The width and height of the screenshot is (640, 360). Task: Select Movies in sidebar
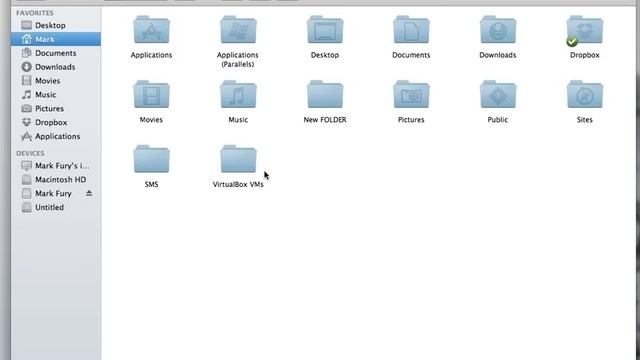56,81
